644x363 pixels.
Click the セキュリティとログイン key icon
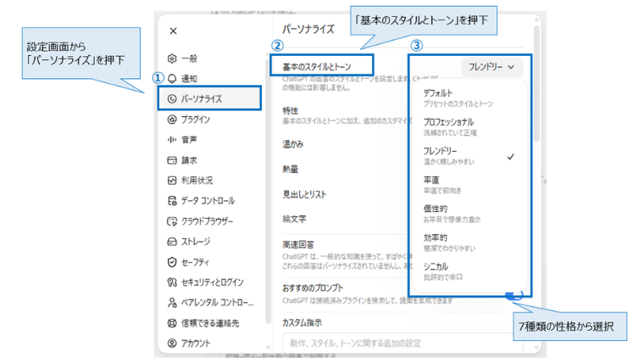[172, 282]
